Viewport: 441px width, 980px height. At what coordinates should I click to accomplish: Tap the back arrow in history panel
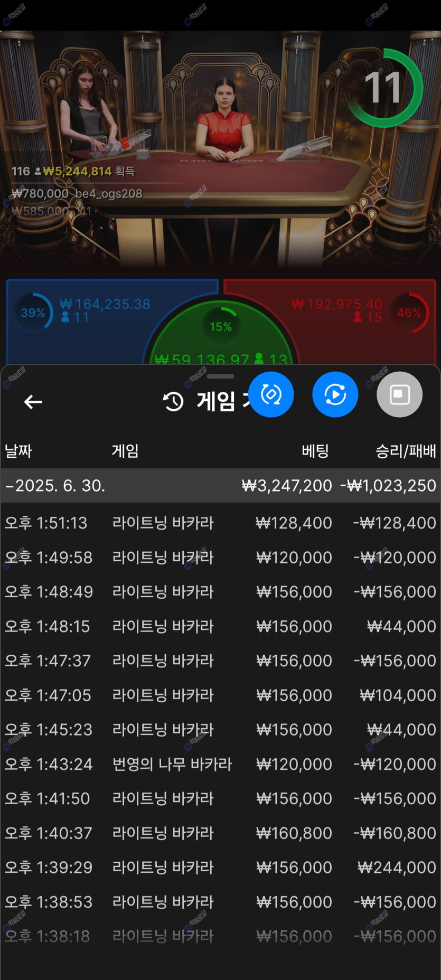[x=33, y=402]
